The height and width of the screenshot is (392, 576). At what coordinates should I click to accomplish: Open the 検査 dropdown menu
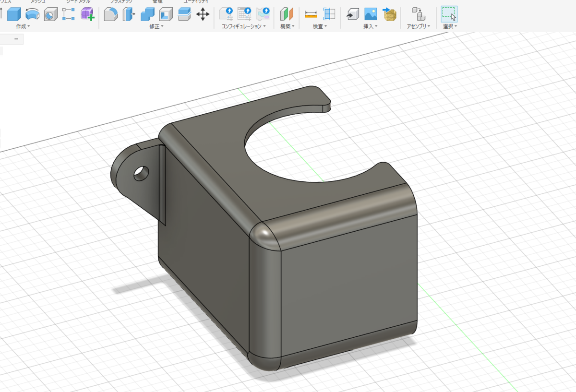pyautogui.click(x=320, y=26)
